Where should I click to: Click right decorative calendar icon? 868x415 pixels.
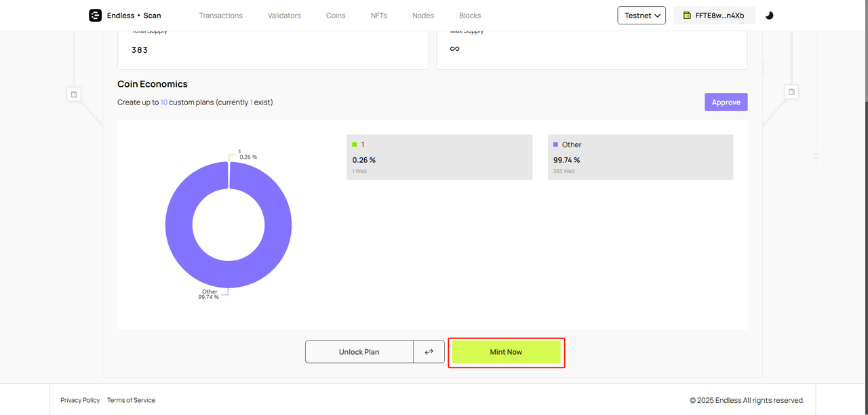tap(791, 92)
